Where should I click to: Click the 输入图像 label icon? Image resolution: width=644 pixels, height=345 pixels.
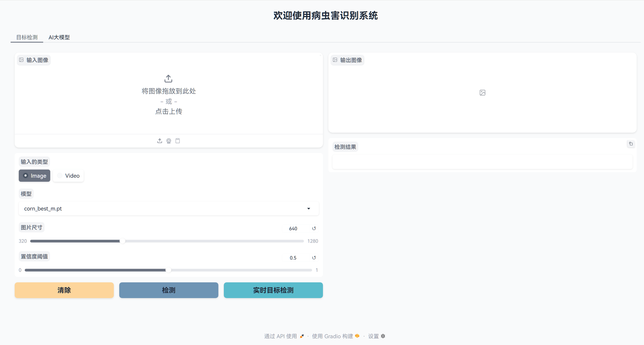21,60
